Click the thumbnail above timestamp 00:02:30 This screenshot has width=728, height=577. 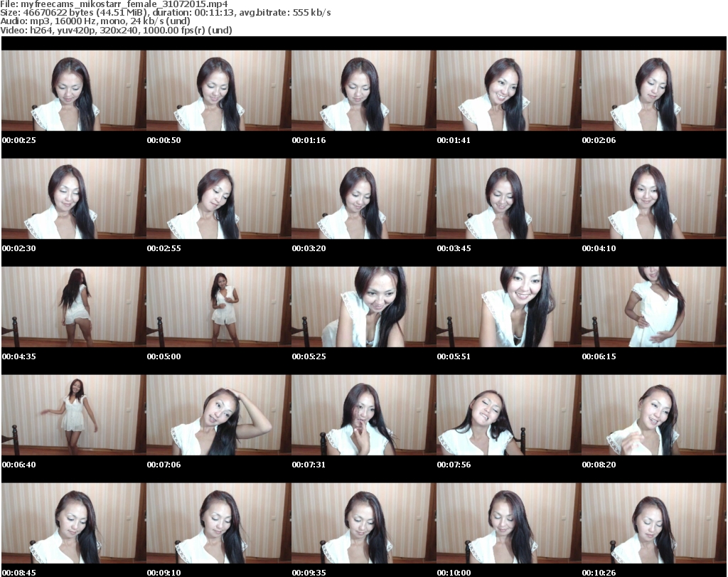tap(74, 198)
